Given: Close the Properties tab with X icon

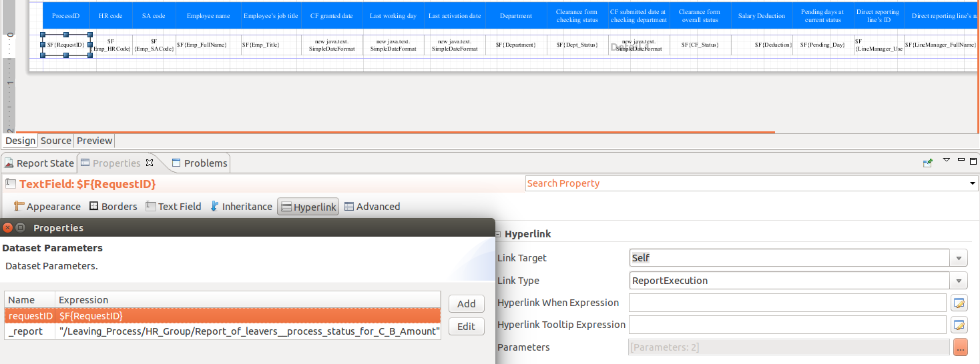Looking at the screenshot, I should pos(150,163).
